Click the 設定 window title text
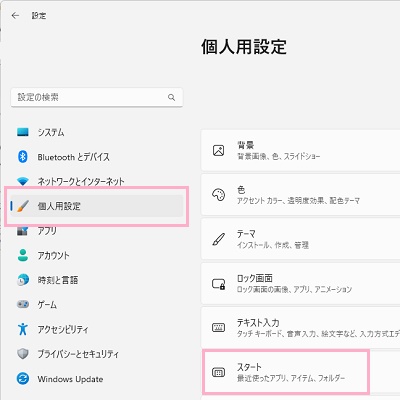Screen dimensions: 400x400 tap(39, 16)
